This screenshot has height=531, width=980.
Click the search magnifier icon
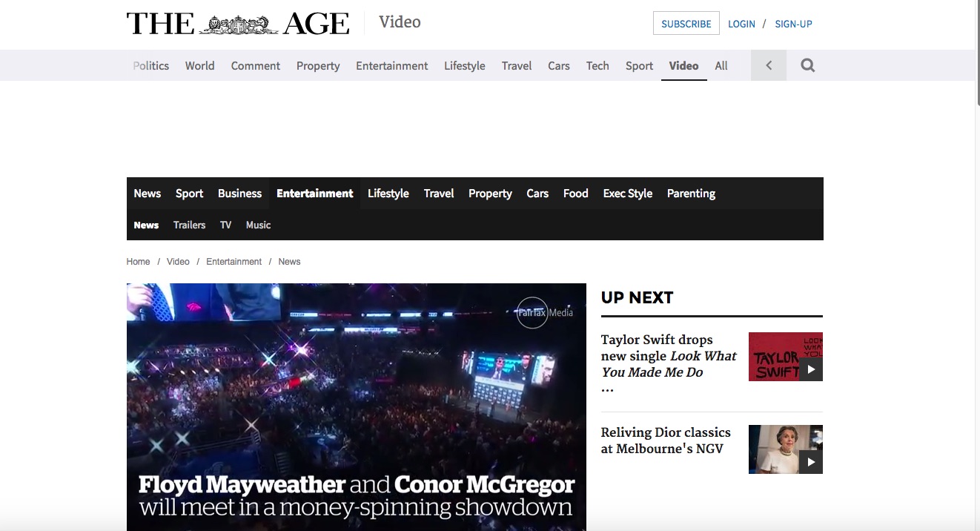807,65
